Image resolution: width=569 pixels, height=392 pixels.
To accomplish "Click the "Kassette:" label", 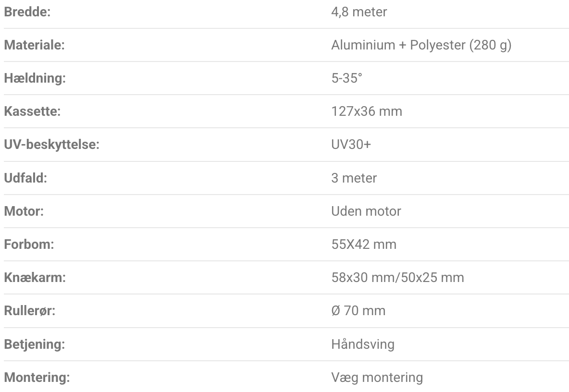I will [x=32, y=111].
